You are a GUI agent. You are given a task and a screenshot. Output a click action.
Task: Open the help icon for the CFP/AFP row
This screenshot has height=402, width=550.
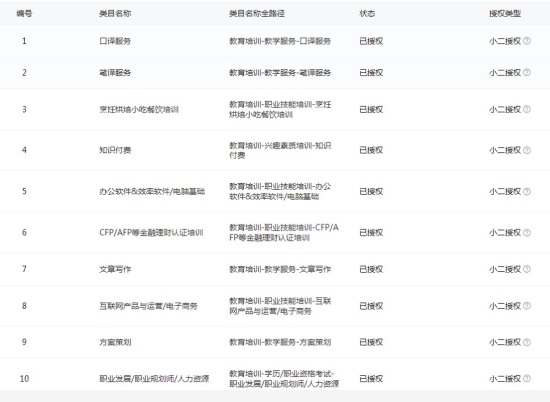tap(527, 233)
